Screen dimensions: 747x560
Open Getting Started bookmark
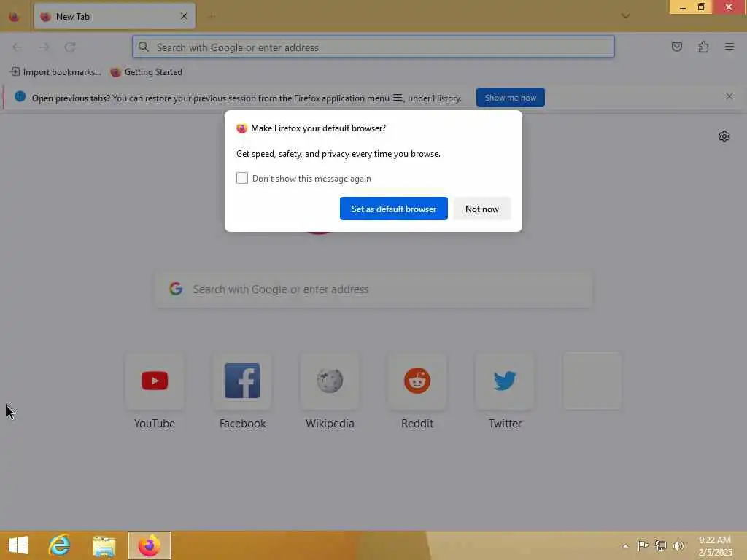(146, 72)
